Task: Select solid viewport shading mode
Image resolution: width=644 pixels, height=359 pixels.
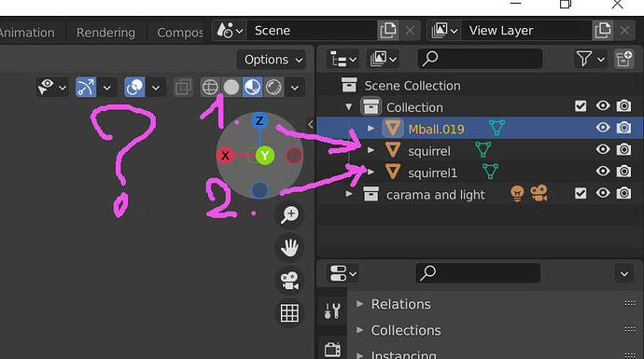Action: pos(231,88)
